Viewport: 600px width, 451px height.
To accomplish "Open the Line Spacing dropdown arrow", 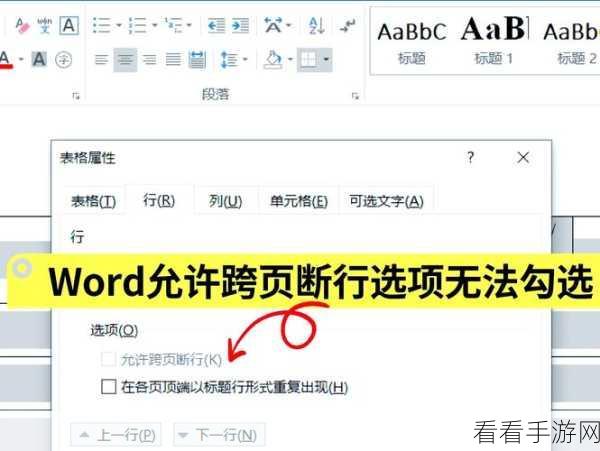I will pyautogui.click(x=245, y=59).
